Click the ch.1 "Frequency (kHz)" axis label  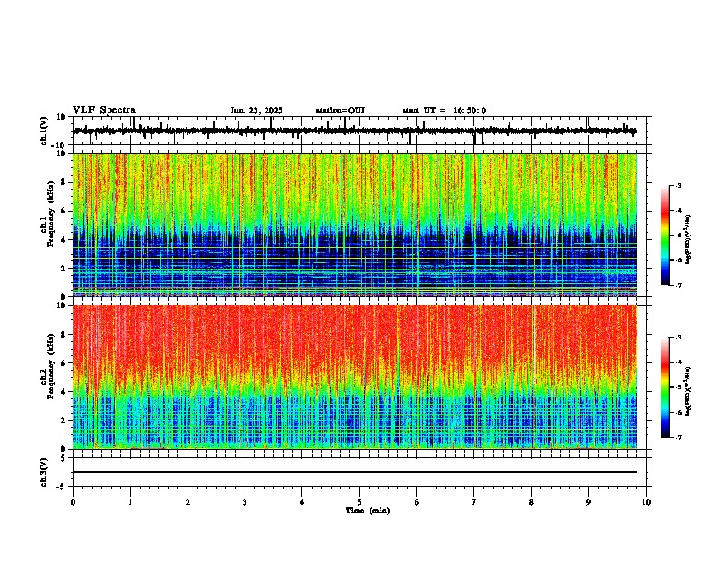click(x=51, y=214)
